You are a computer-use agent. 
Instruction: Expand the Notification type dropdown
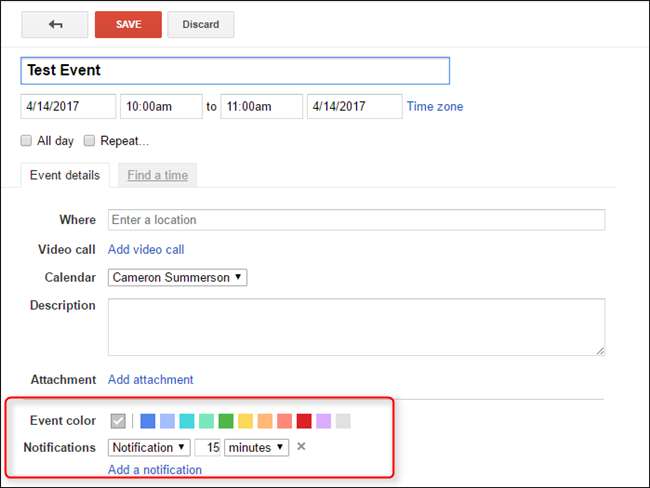(x=149, y=447)
